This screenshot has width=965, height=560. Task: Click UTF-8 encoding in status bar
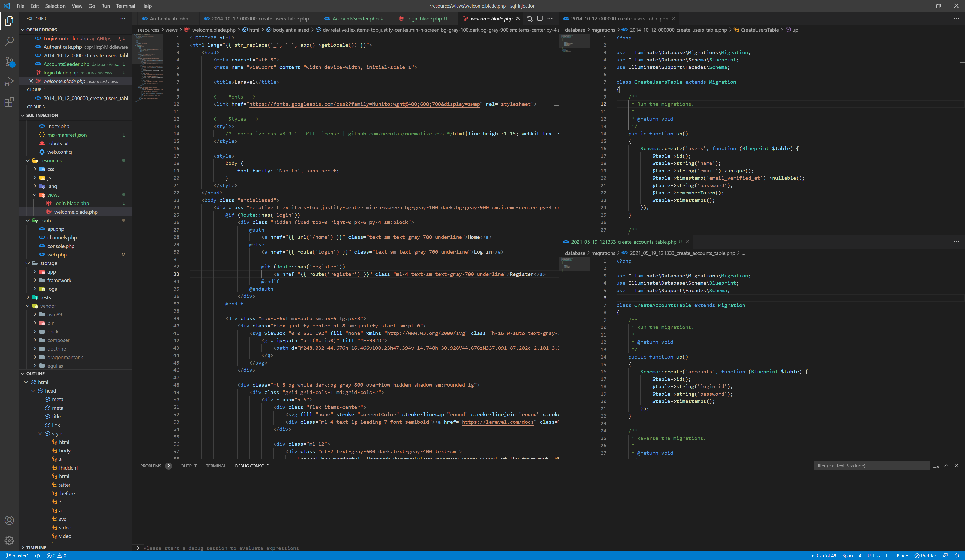tap(873, 555)
